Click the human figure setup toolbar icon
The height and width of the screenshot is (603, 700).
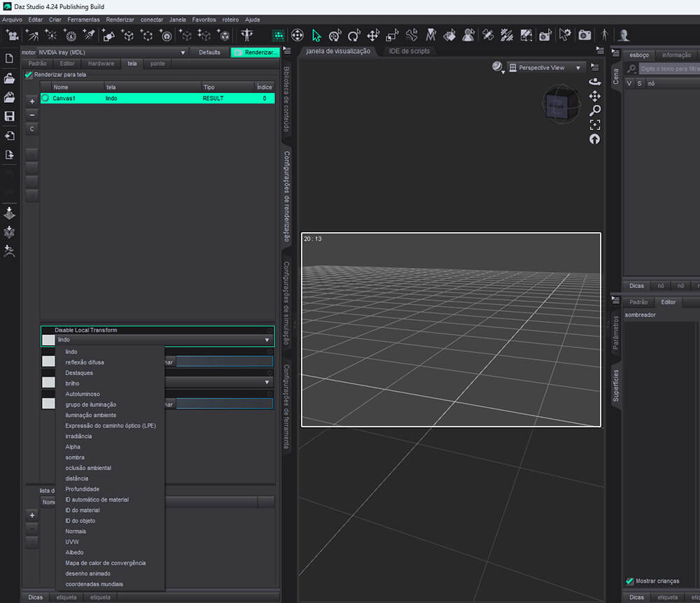246,35
